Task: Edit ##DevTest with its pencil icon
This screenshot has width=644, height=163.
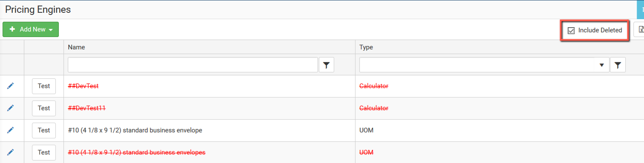Action: [11, 86]
